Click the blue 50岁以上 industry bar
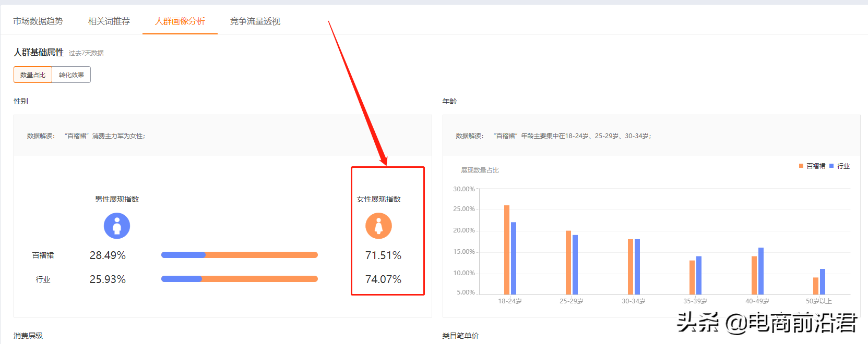 (823, 281)
